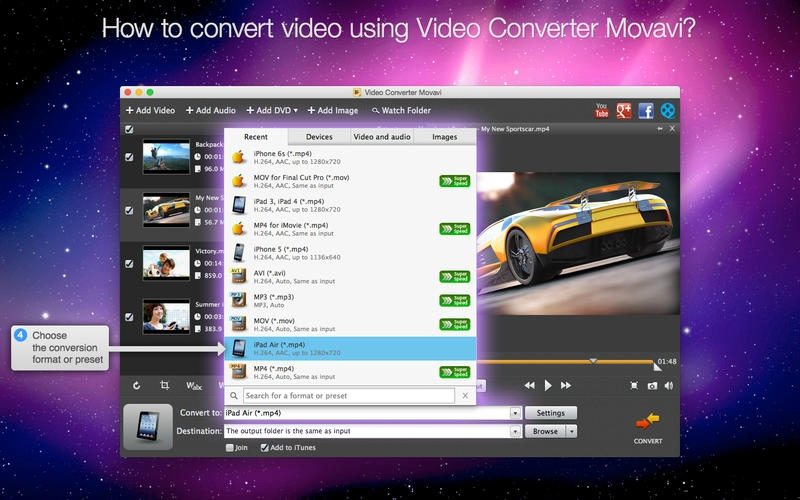The height and width of the screenshot is (500, 800).
Task: Uncheck the Summer video checkbox
Action: (x=130, y=317)
